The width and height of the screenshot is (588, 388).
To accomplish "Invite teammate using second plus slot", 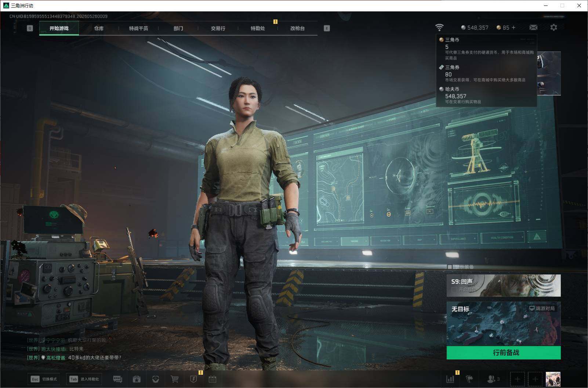I will pos(535,379).
